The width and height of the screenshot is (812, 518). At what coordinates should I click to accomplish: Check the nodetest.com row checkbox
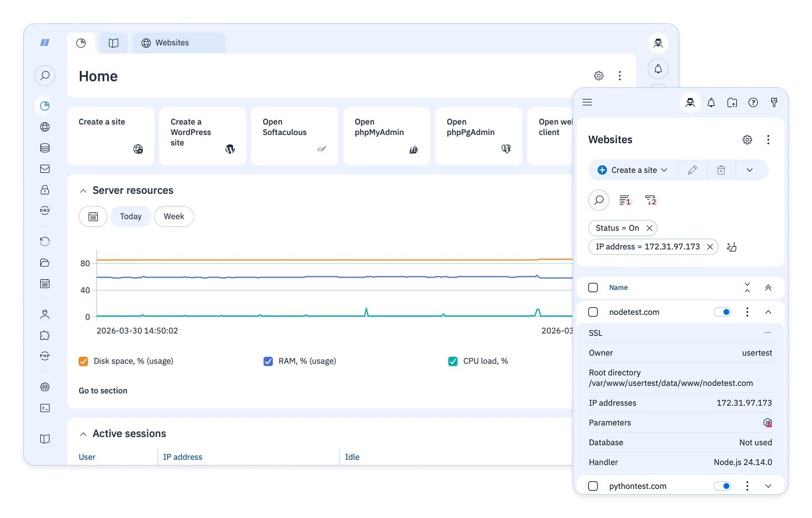pyautogui.click(x=593, y=312)
